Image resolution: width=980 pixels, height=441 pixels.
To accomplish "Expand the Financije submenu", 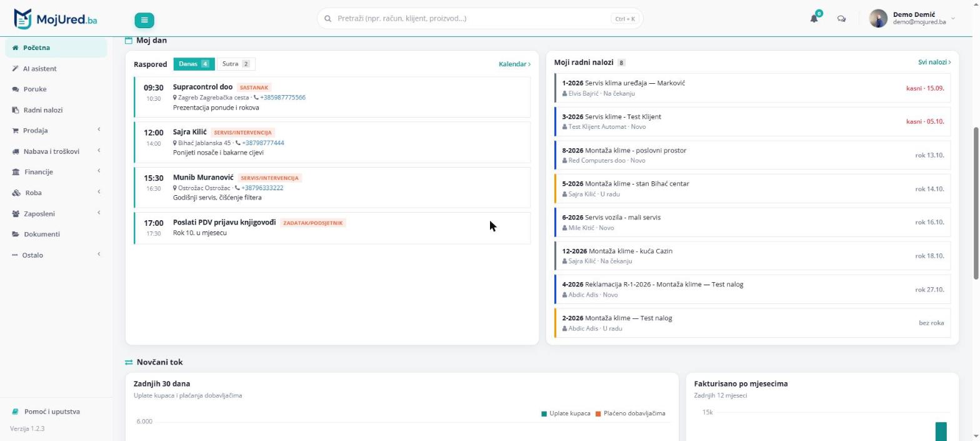I will click(x=56, y=172).
